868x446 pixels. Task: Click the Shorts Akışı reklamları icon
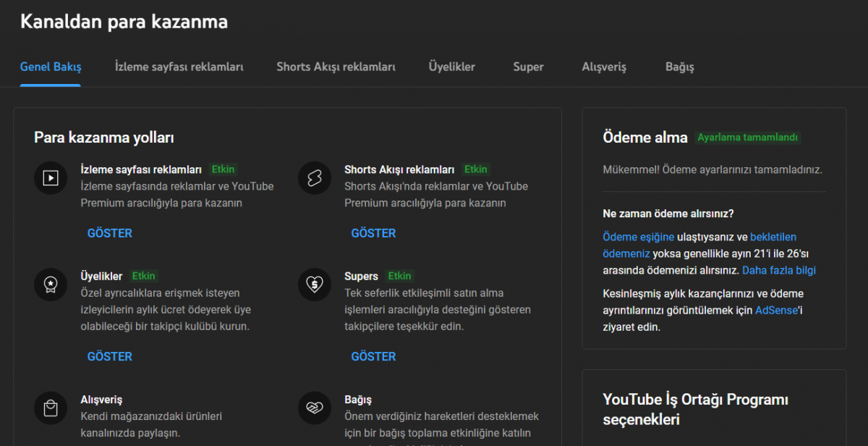click(x=315, y=177)
